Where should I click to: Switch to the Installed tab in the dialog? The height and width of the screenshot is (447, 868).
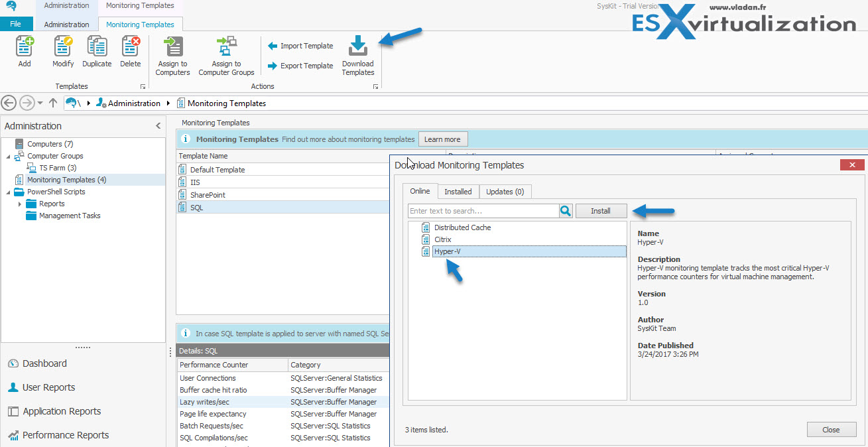pos(458,192)
